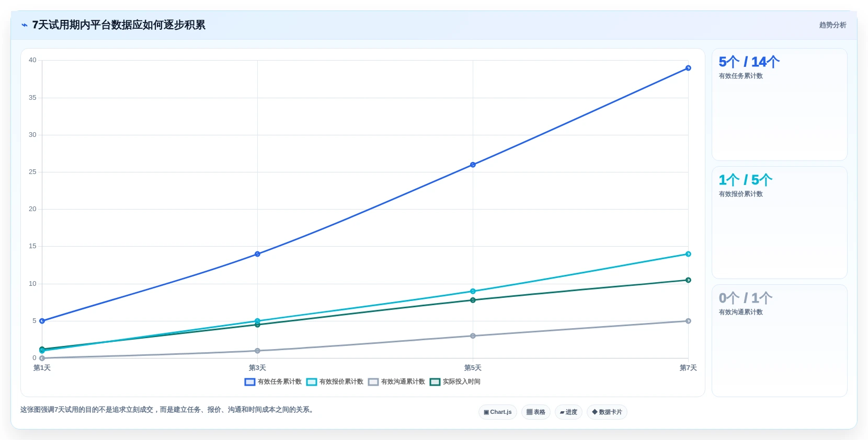The height and width of the screenshot is (440, 868).
Task: Click the Chart.js tag
Action: coord(498,412)
